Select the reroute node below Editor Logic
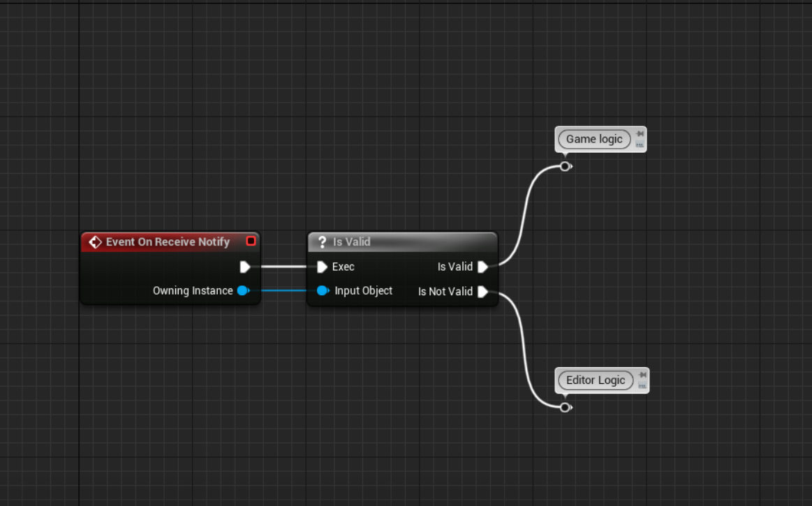The height and width of the screenshot is (506, 812). (565, 407)
